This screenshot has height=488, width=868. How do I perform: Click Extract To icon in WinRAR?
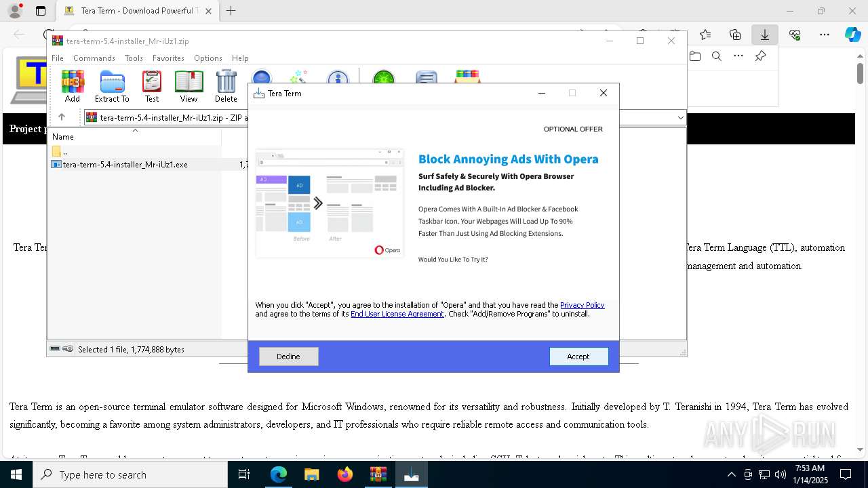point(112,86)
